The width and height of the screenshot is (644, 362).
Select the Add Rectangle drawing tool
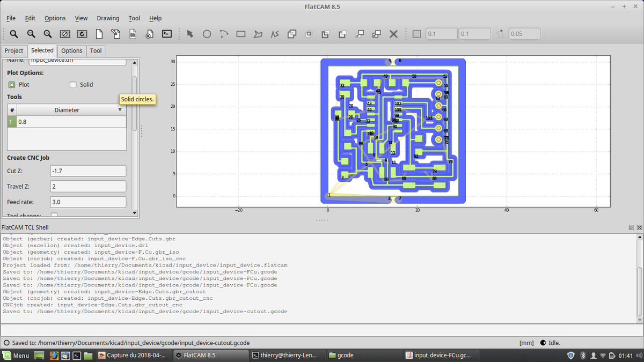tap(241, 34)
